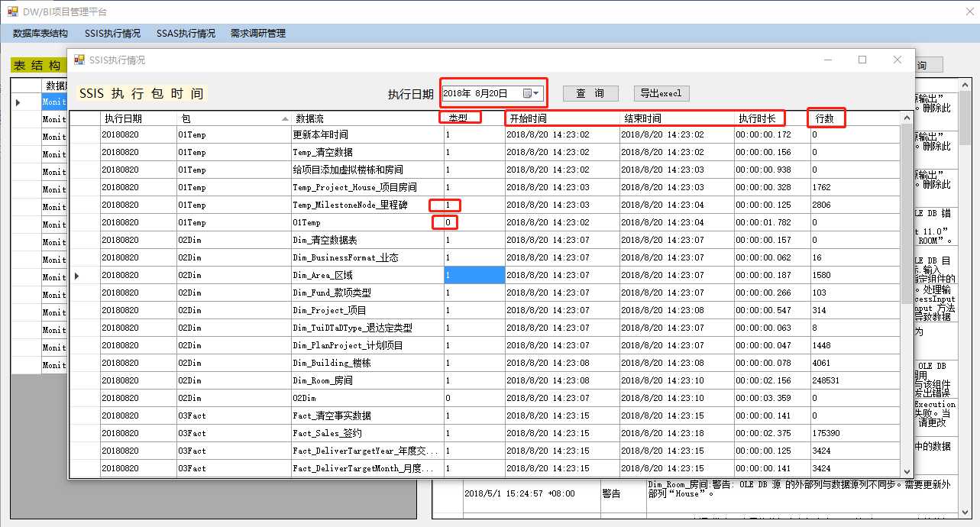980x527 pixels.
Task: Sort by the 行数 column header
Action: (x=855, y=118)
